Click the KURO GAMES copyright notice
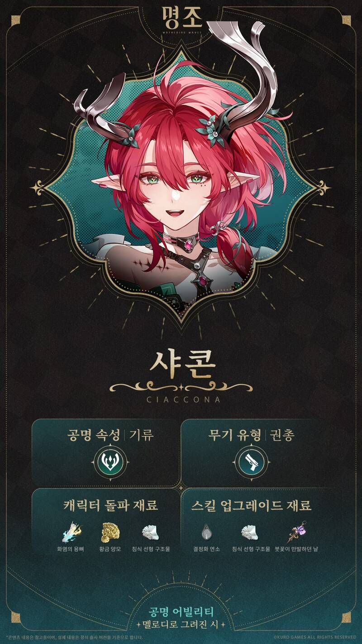Image resolution: width=362 pixels, height=644 pixels. pos(312,636)
